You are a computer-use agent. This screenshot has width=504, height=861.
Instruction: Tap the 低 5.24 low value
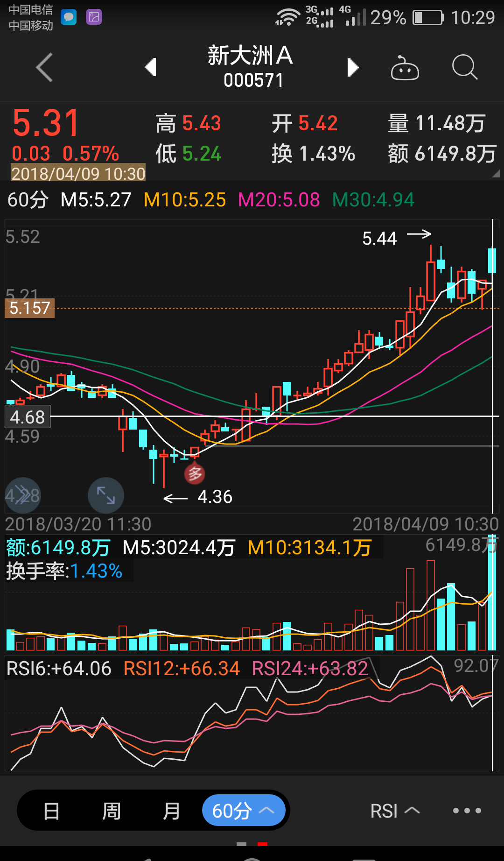pos(189,154)
